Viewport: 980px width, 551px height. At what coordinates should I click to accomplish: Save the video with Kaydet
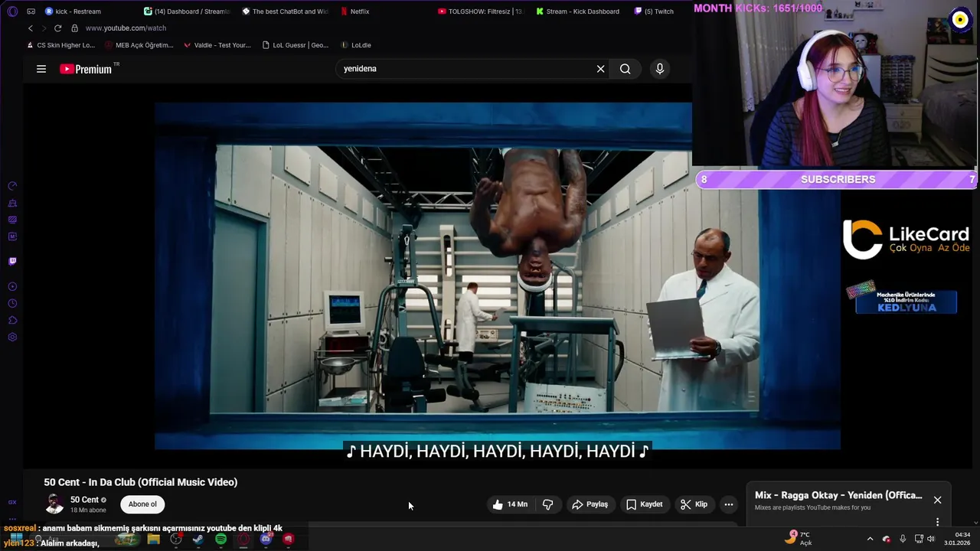click(645, 504)
